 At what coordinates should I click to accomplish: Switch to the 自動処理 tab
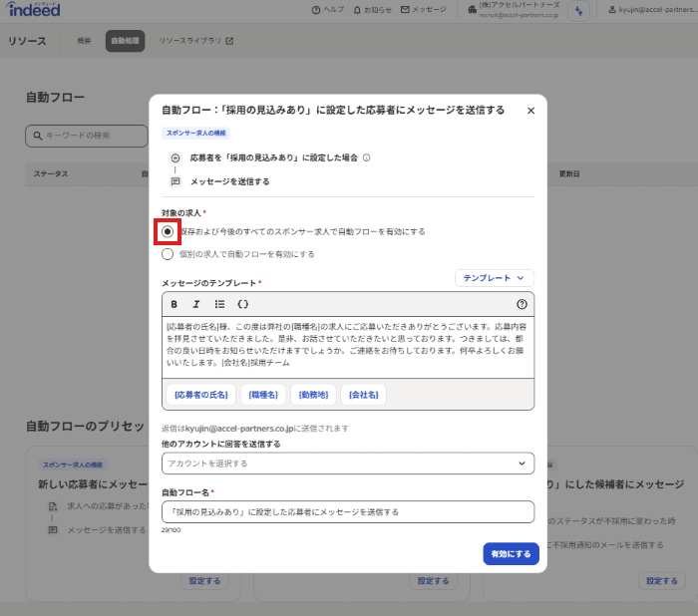pos(125,41)
